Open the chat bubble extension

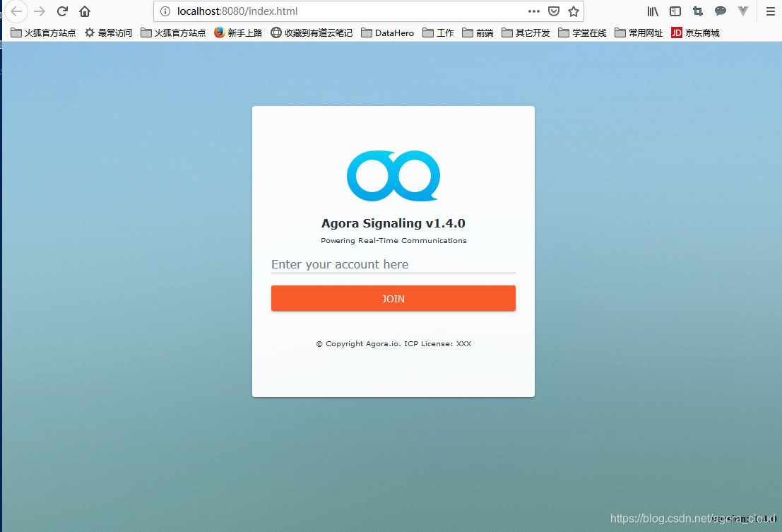[720, 11]
